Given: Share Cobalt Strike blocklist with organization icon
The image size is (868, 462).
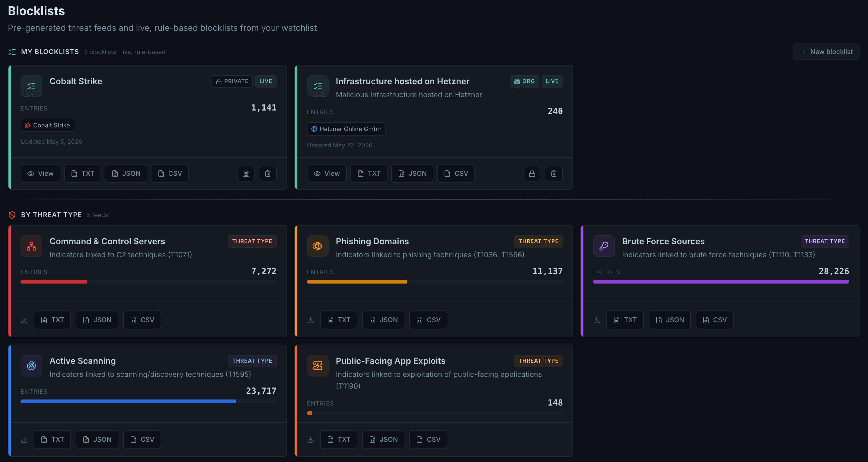Looking at the screenshot, I should pos(246,174).
